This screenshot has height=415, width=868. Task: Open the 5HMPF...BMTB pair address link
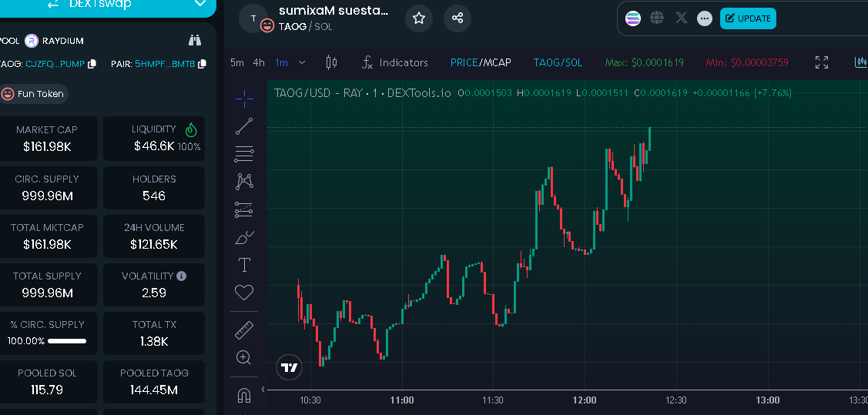(x=165, y=64)
